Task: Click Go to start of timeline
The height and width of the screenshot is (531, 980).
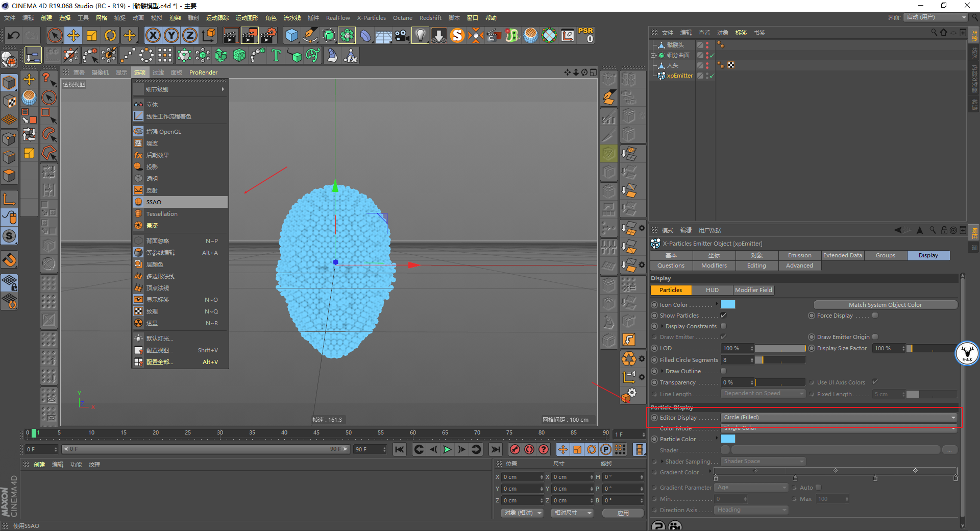Action: (x=400, y=449)
